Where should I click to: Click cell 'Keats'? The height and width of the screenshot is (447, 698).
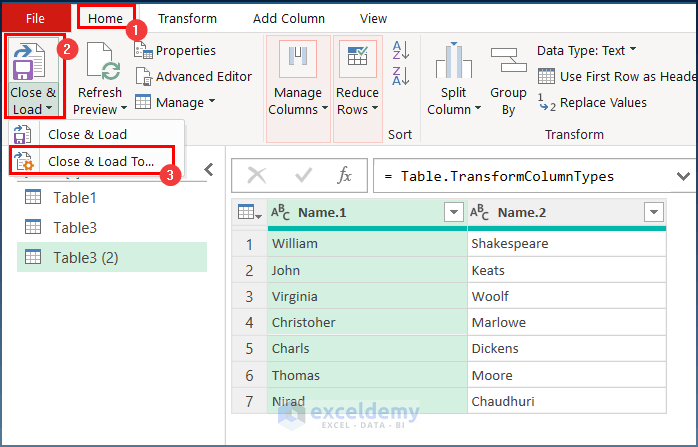567,270
